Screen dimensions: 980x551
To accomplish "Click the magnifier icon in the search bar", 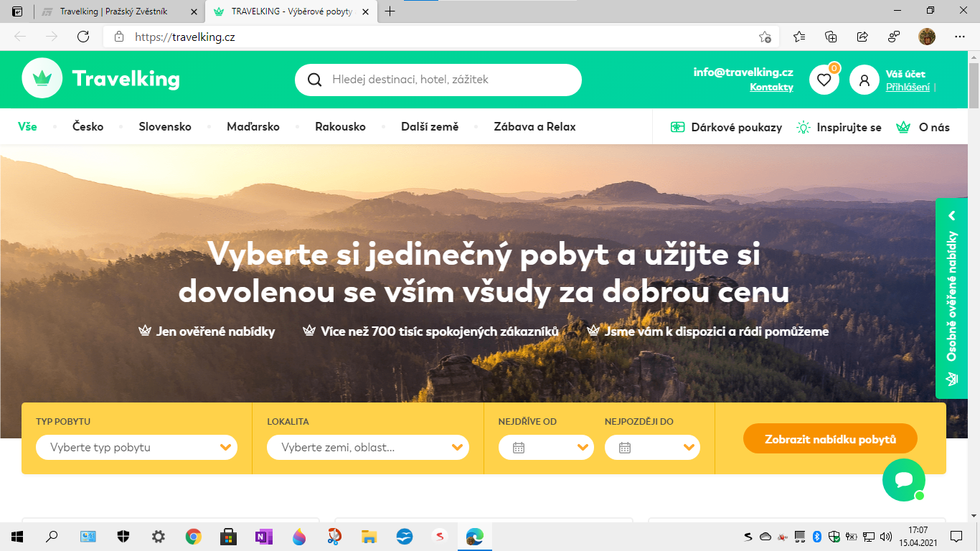I will [x=314, y=80].
